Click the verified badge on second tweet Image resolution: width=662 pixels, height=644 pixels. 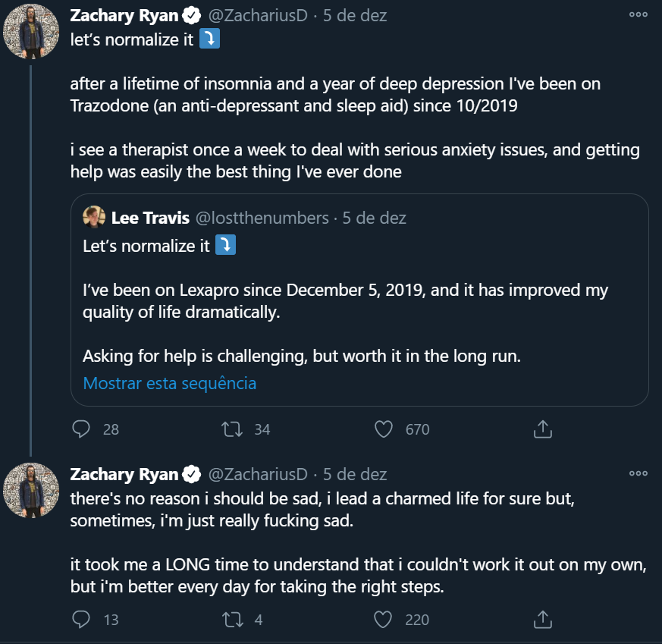point(193,475)
